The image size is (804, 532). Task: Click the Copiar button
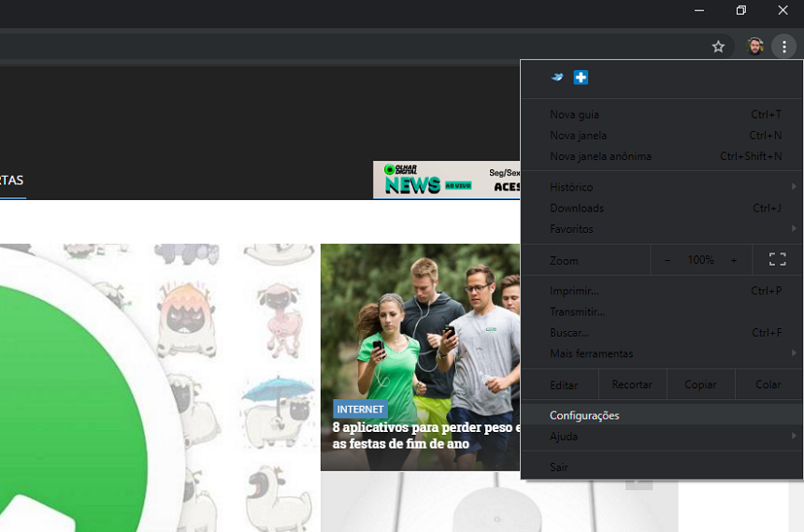point(700,384)
